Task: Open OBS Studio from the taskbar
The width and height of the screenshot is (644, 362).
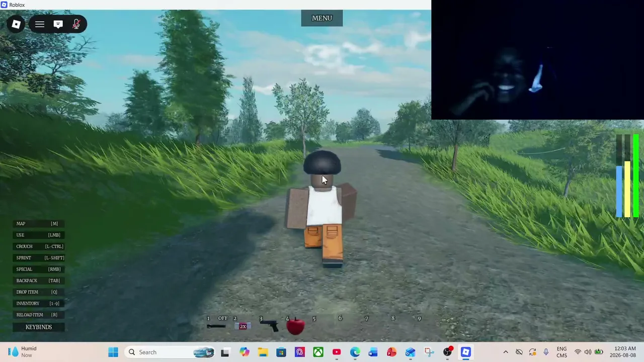Action: point(447,352)
